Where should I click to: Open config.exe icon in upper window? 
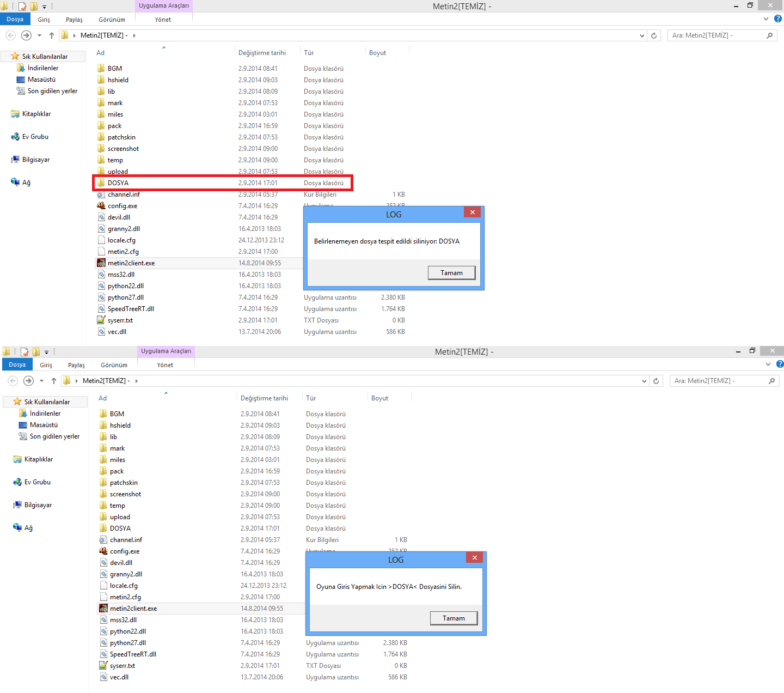[x=101, y=205]
